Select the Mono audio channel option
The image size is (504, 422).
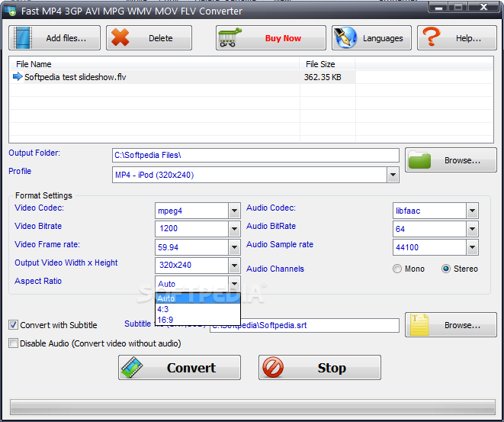point(397,269)
